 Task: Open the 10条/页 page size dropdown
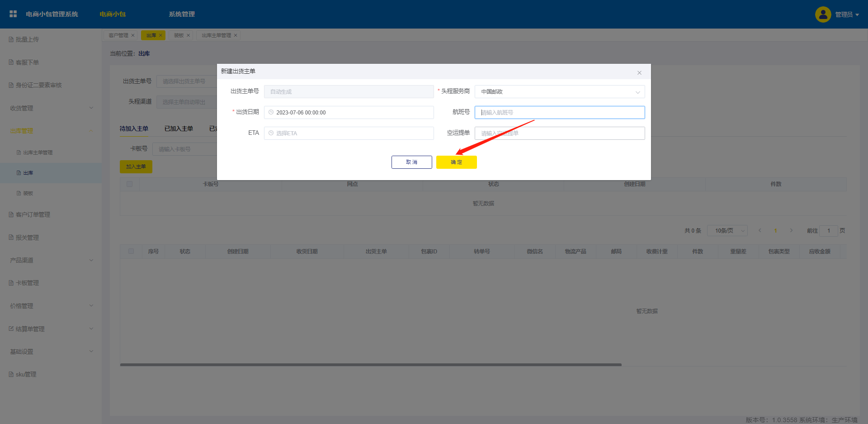pos(727,231)
